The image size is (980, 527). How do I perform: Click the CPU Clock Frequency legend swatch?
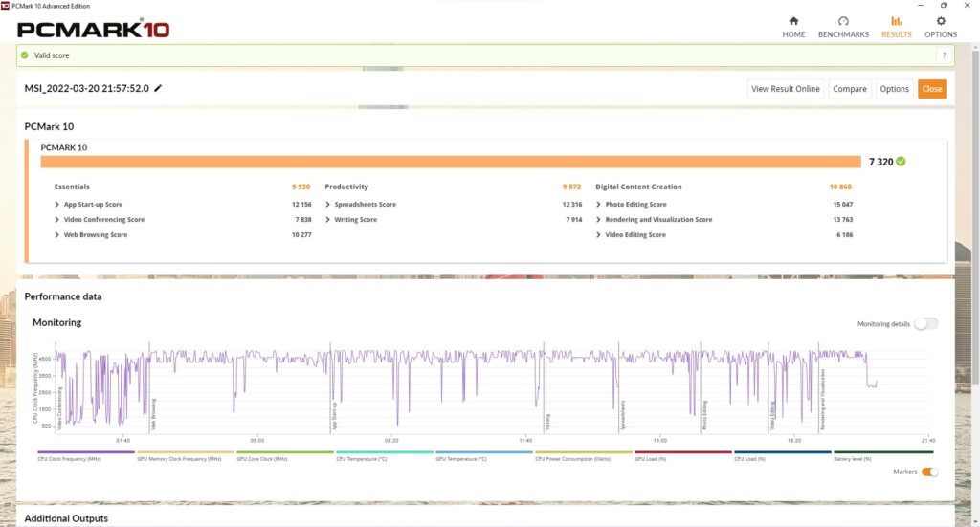(x=86, y=452)
